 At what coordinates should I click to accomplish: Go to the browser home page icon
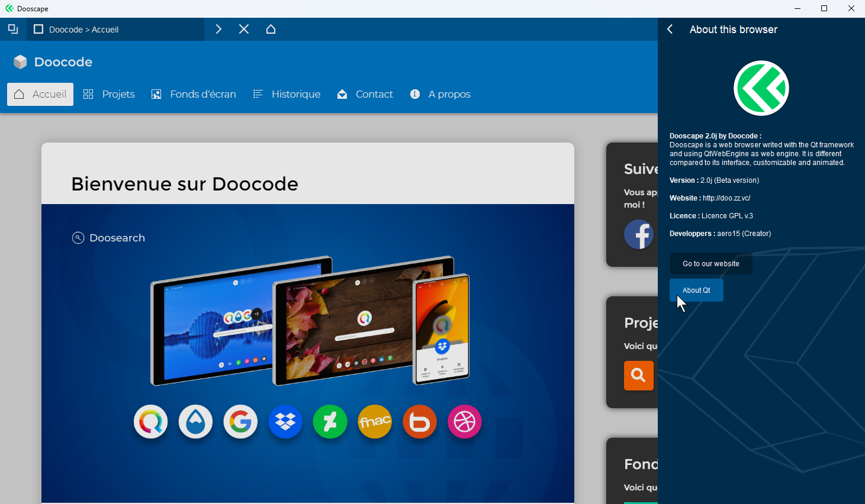tap(271, 29)
